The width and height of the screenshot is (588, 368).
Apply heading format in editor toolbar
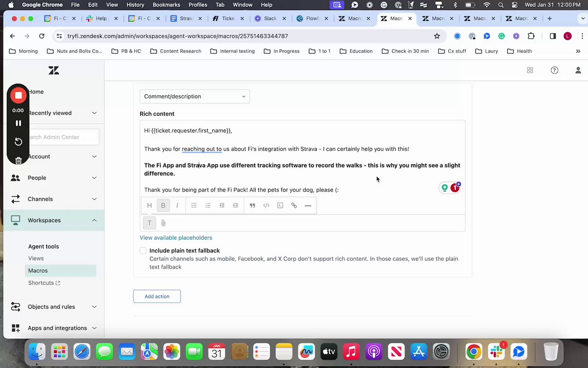pyautogui.click(x=149, y=206)
